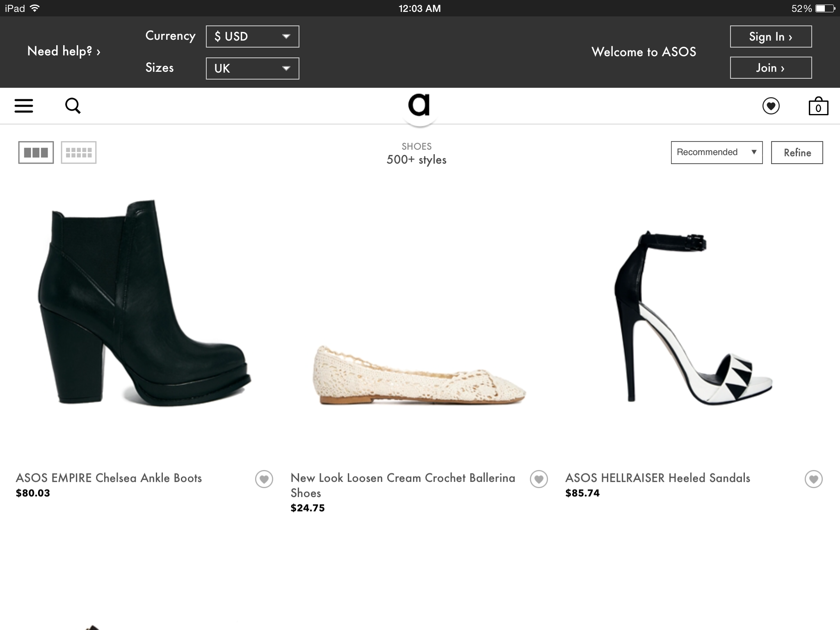Image resolution: width=840 pixels, height=630 pixels.
Task: Click the Join button
Action: (771, 68)
